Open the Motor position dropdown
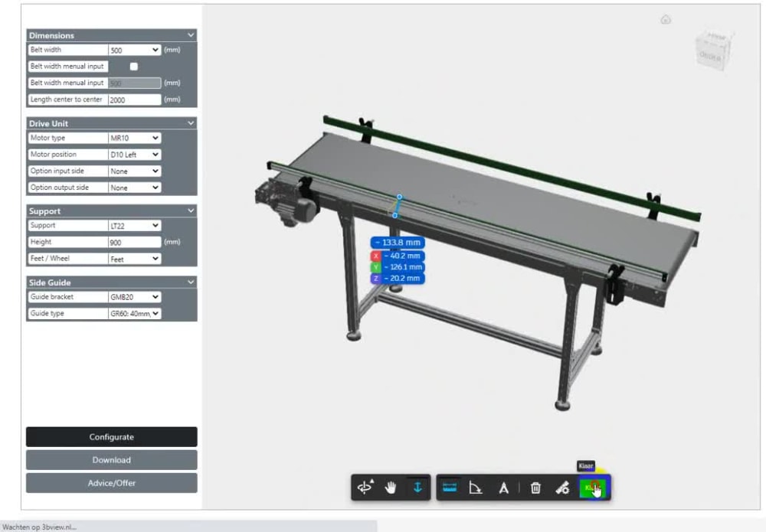 pos(134,155)
